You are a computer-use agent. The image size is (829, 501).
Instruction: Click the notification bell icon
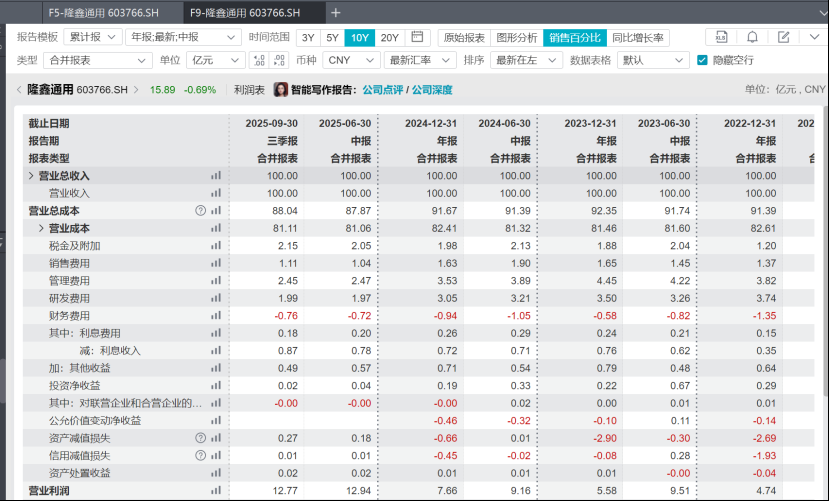coord(752,38)
